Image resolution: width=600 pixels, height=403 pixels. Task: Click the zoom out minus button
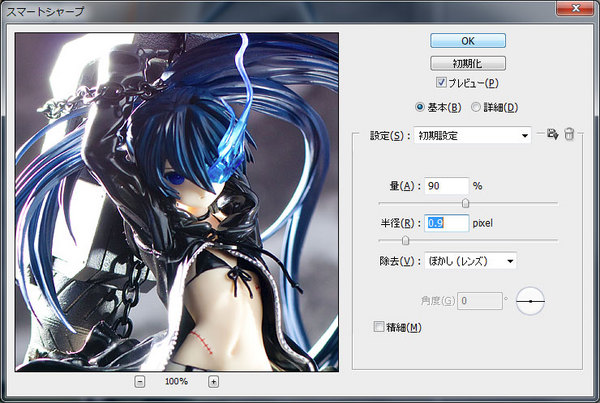(x=140, y=382)
